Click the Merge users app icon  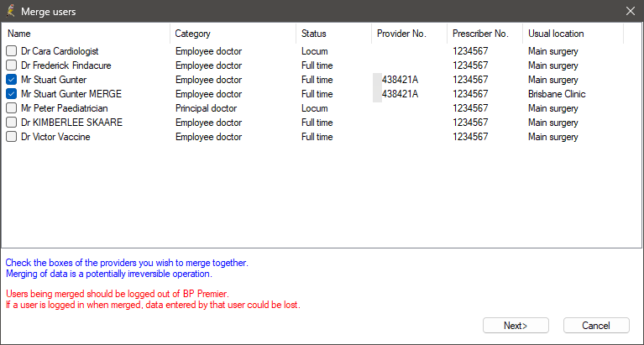pyautogui.click(x=10, y=11)
